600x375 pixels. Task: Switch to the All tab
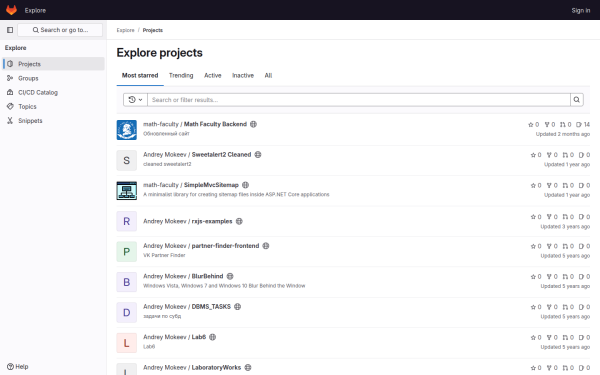coord(268,75)
